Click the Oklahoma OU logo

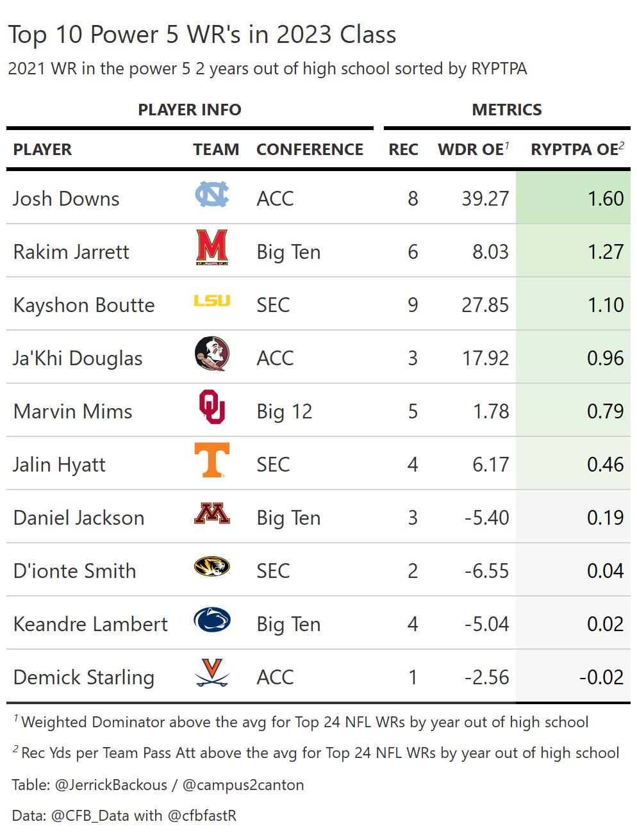click(x=212, y=407)
